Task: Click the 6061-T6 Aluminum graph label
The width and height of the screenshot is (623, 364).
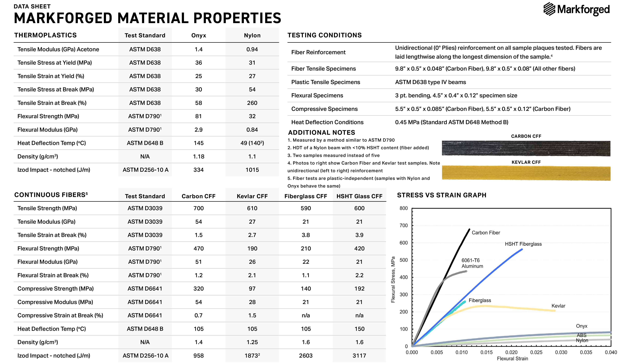Action: 472,263
